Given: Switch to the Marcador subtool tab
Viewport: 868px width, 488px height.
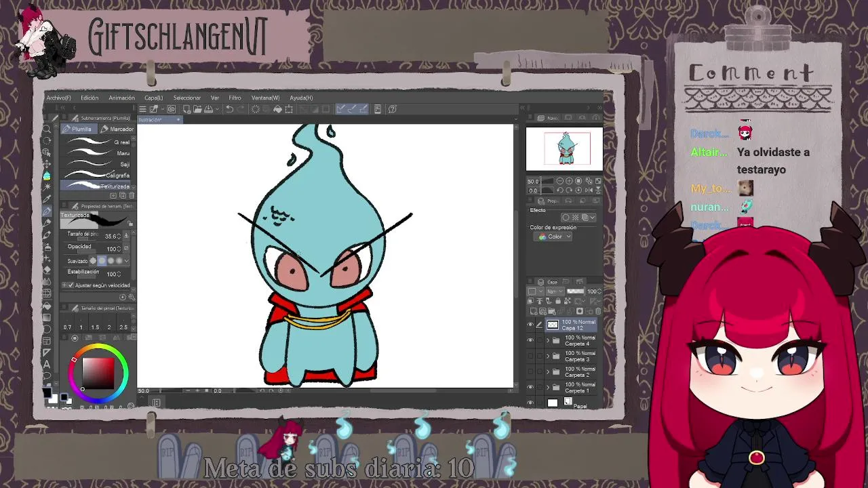Looking at the screenshot, I should pos(117,129).
